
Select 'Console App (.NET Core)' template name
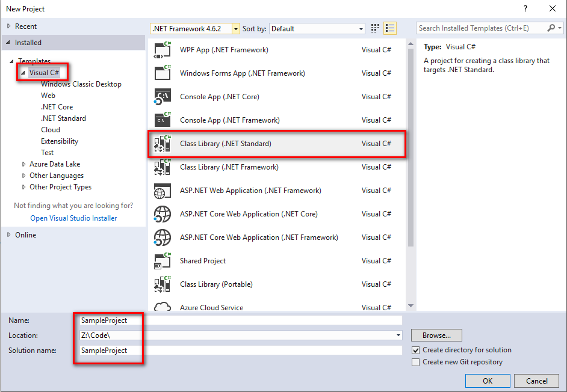pyautogui.click(x=220, y=97)
